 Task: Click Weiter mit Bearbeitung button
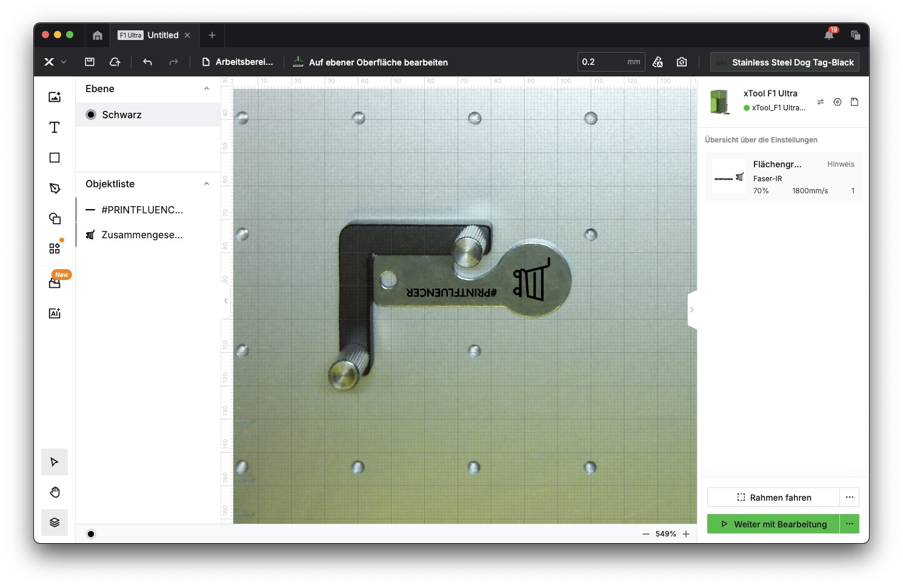coord(773,524)
